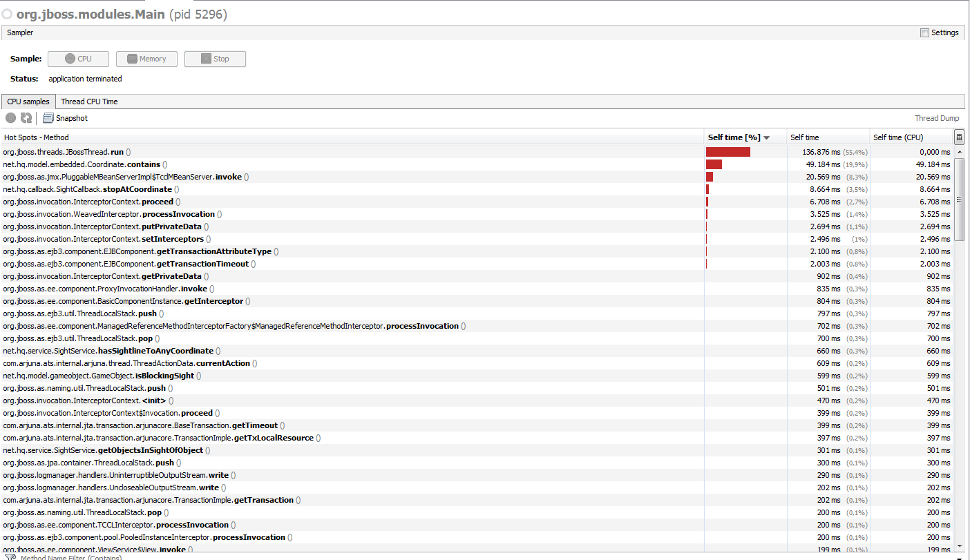This screenshot has height=560, width=970.
Task: Click the refresh results icon
Action: pos(26,117)
